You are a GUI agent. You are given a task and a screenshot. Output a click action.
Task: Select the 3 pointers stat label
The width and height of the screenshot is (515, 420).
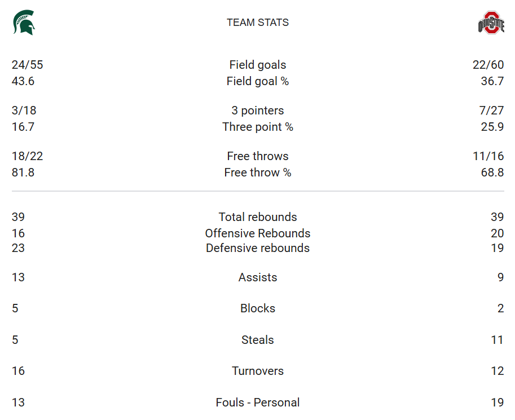[257, 110]
